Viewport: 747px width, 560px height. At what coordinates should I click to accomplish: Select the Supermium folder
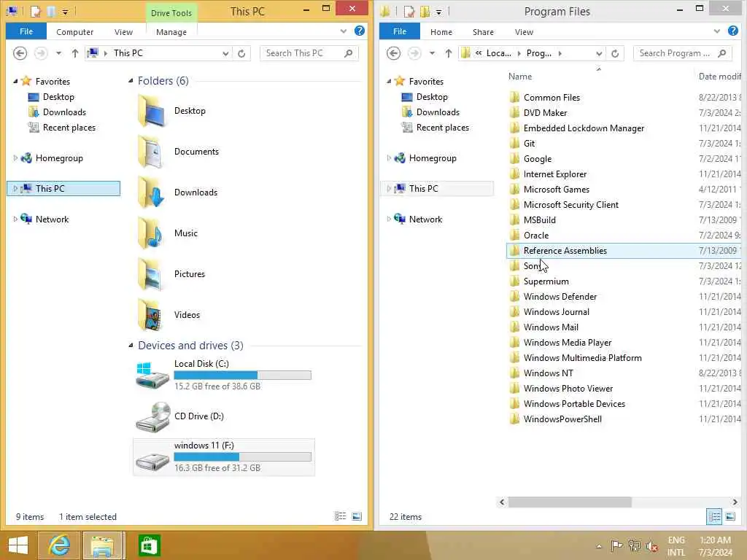[546, 281]
